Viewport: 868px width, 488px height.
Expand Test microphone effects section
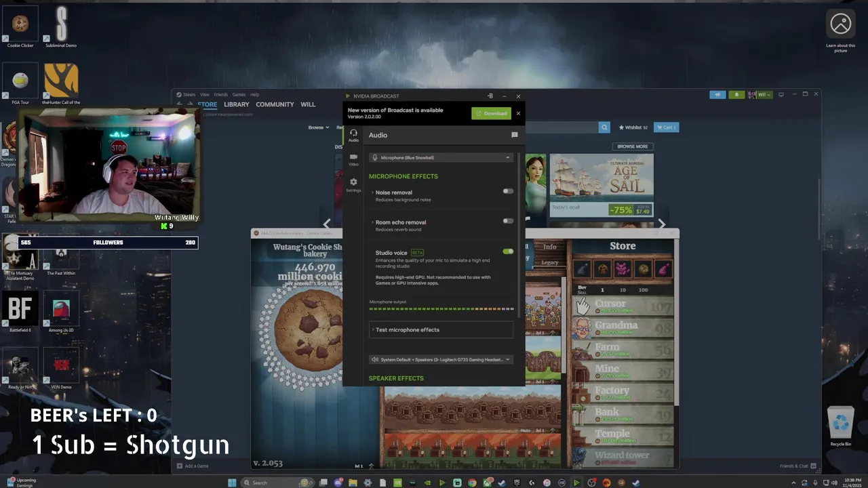coord(441,330)
